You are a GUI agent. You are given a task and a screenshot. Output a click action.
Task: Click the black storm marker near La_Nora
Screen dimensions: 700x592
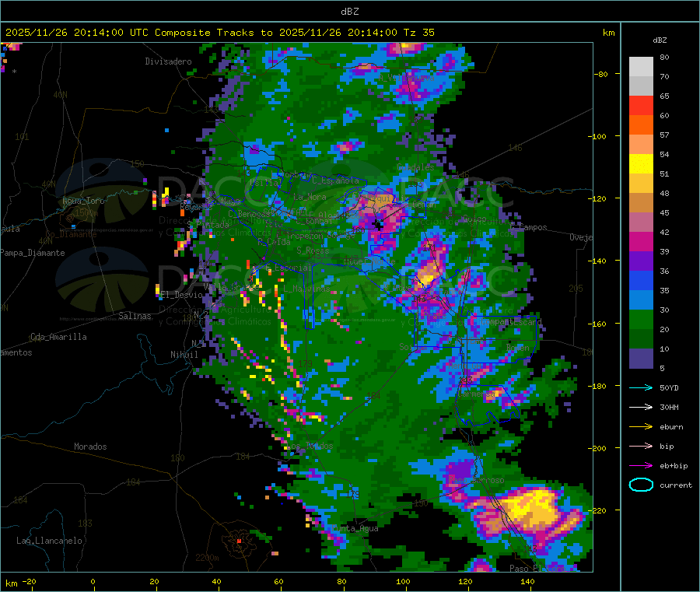379,225
